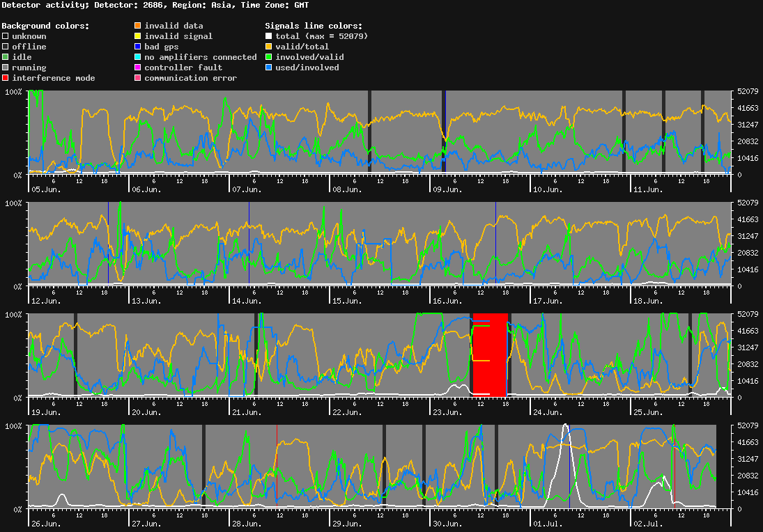Click the pink 'communication error' swatch

tap(138, 78)
